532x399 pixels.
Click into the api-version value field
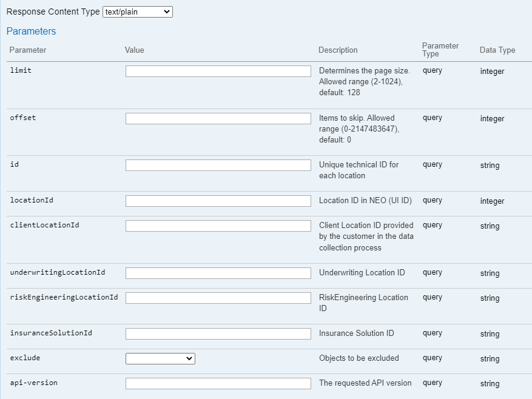217,383
